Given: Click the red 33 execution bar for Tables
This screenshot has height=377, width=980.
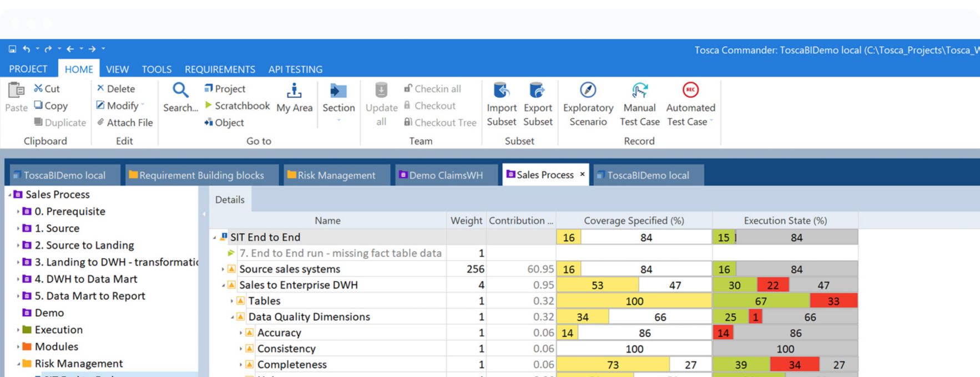Looking at the screenshot, I should coord(833,301).
